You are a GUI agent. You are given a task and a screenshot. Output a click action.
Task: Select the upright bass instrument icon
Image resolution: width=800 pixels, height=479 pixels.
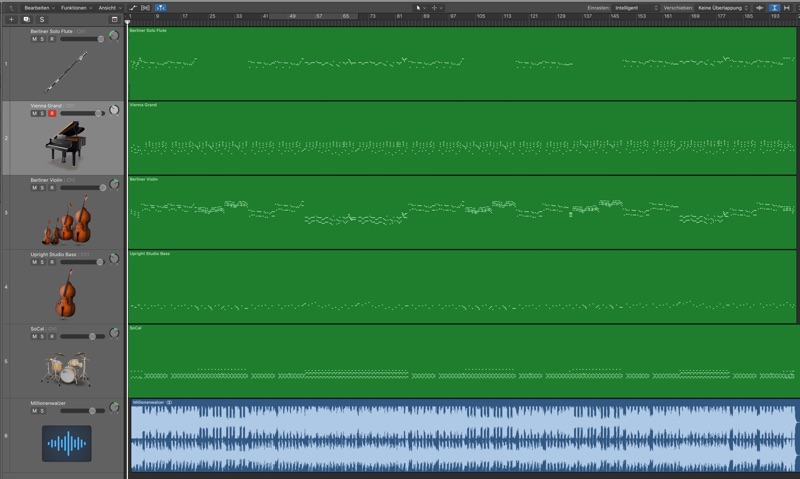click(66, 293)
